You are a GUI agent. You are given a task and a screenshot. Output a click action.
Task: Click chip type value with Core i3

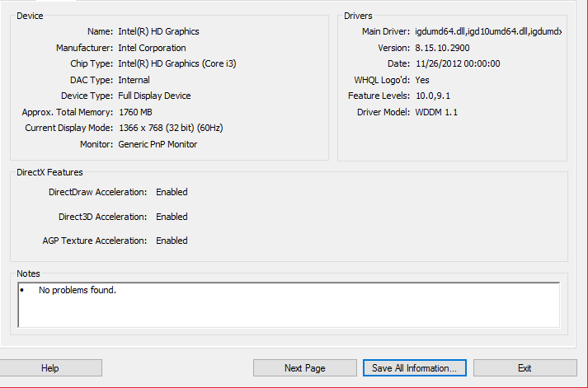pos(177,63)
